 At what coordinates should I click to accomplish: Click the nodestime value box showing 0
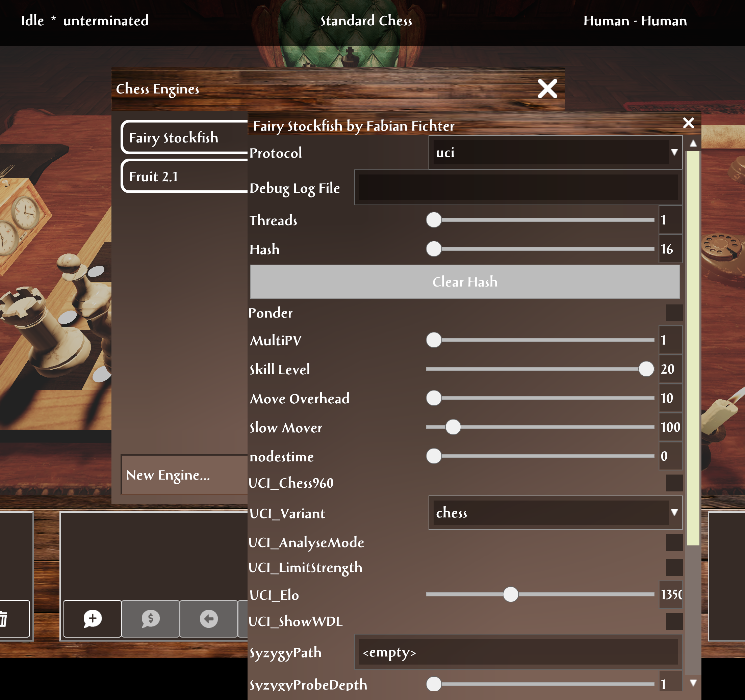(x=670, y=456)
